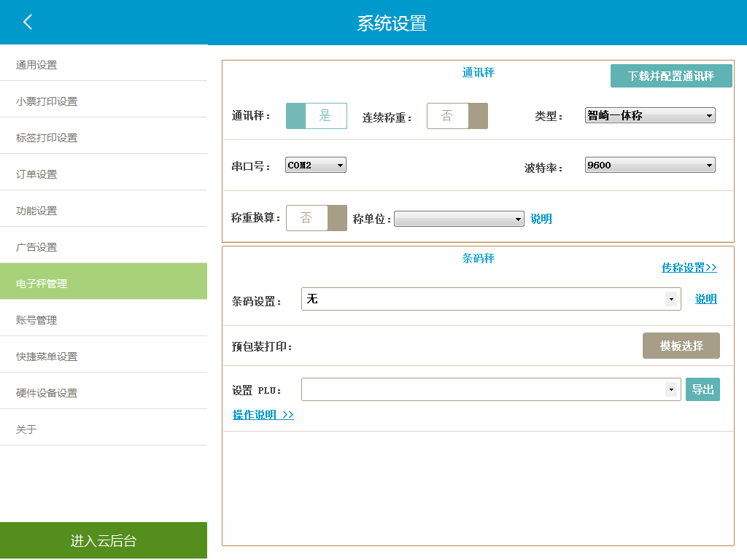Screen dimensions: 747x560
Task: Toggle the 通讯秤 switch
Action: (x=316, y=116)
